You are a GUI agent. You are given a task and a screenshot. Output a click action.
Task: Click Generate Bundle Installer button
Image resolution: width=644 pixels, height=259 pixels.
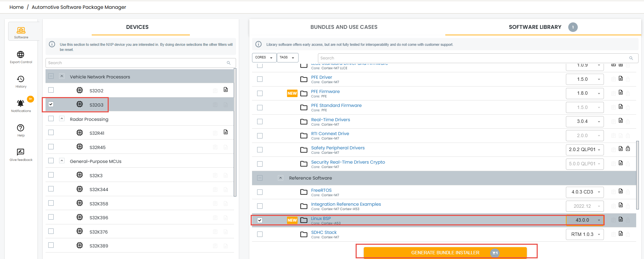click(445, 253)
